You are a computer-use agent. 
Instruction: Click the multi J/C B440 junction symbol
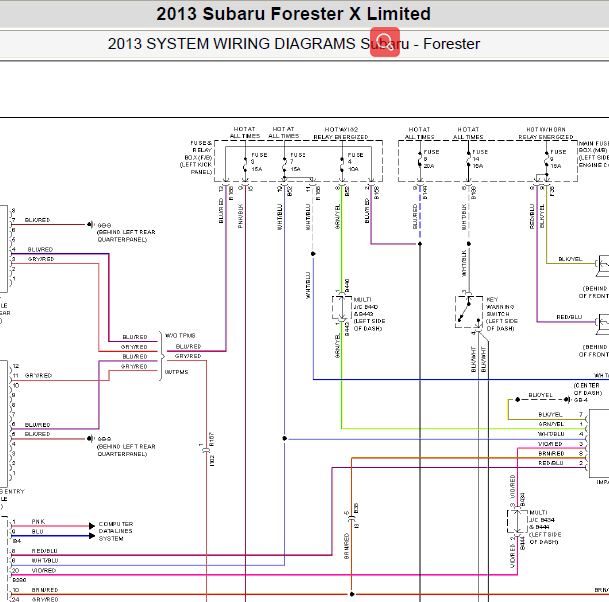pos(342,308)
